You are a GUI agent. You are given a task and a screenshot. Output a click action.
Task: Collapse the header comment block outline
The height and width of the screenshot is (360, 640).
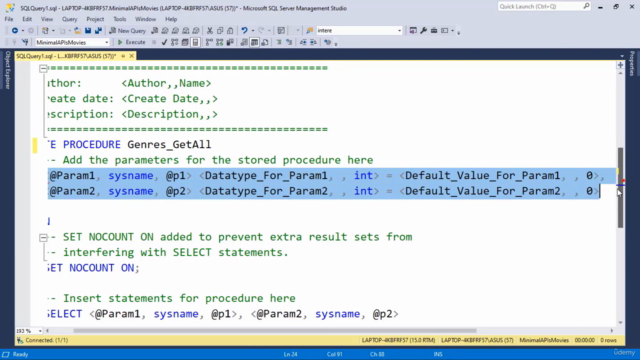click(x=43, y=69)
